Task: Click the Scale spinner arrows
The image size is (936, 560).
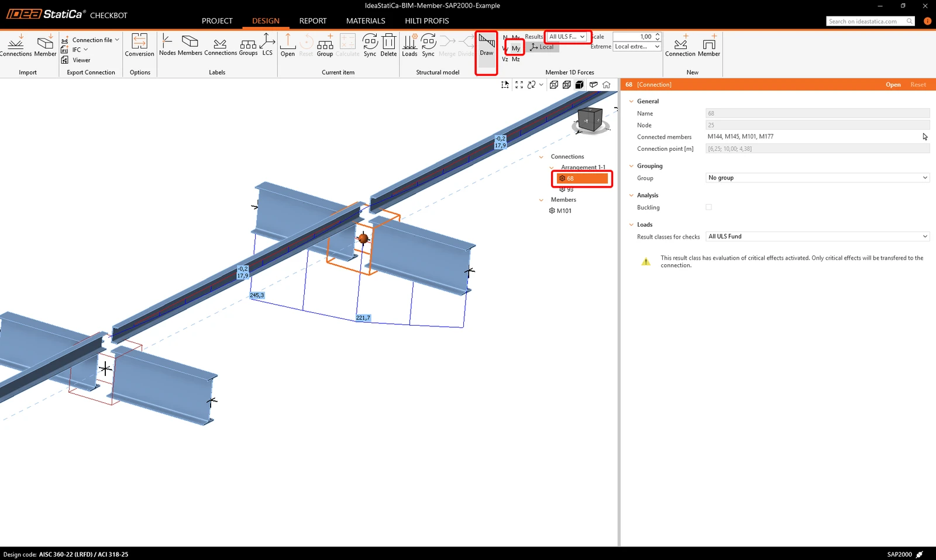Action: point(658,36)
